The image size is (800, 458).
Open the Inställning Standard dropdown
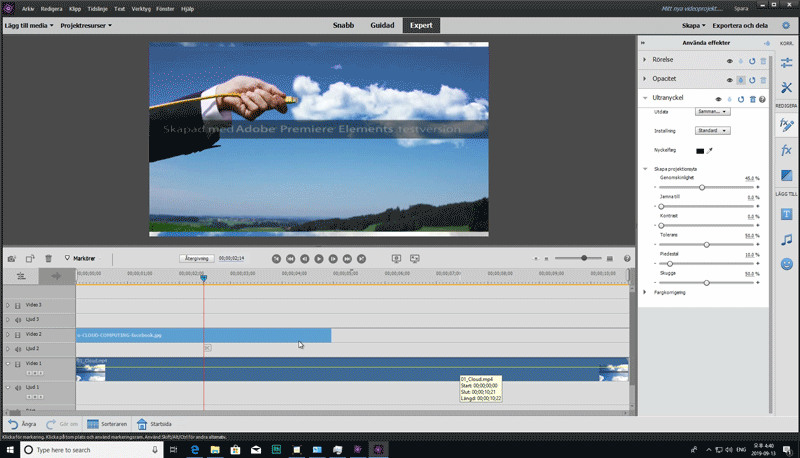pyautogui.click(x=712, y=131)
